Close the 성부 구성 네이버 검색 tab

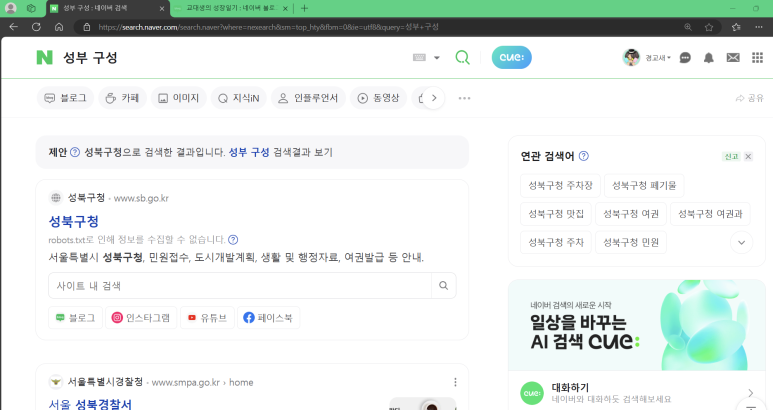tap(162, 8)
